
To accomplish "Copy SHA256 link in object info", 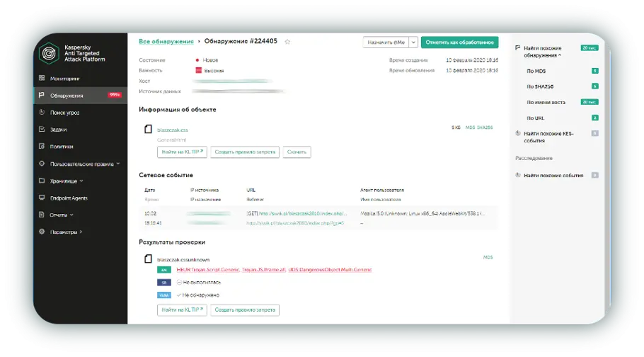I will (485, 127).
